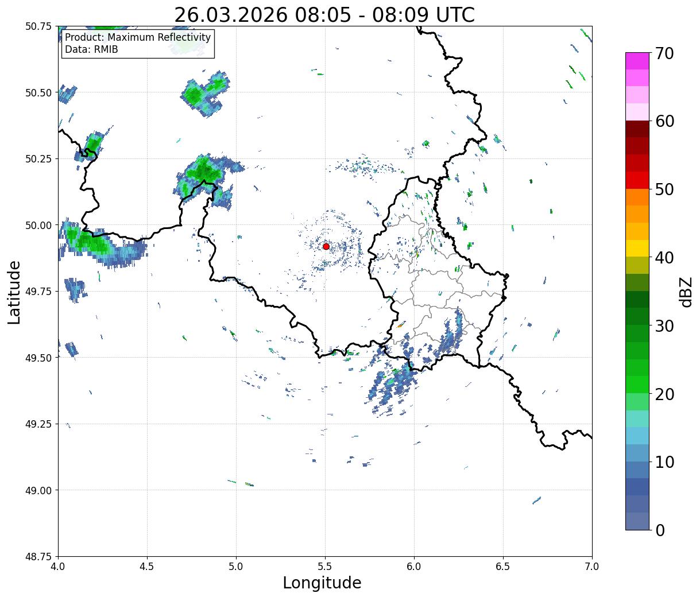Click the latitude tick label 50.75
Screen dimensions: 700x597
coord(38,26)
